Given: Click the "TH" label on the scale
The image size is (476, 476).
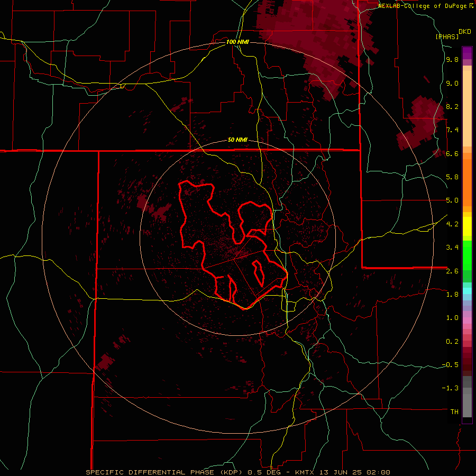Looking at the screenshot, I should tap(454, 412).
